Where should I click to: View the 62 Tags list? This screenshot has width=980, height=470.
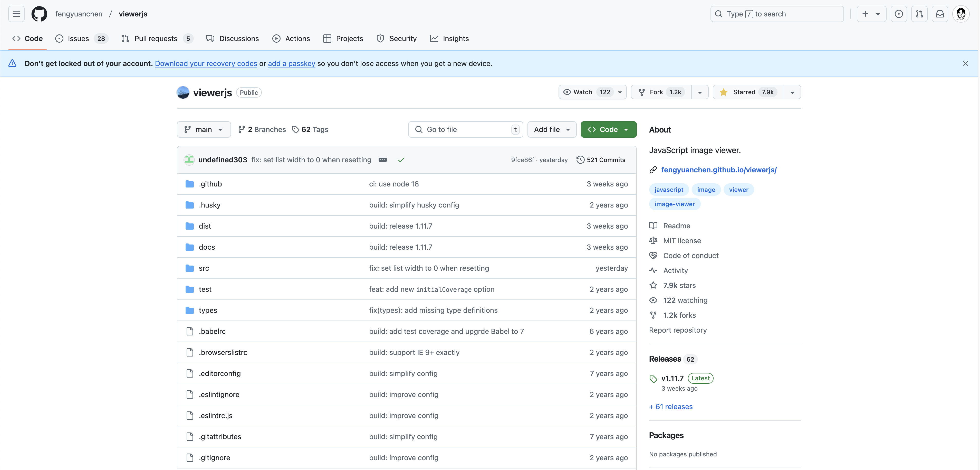(310, 129)
